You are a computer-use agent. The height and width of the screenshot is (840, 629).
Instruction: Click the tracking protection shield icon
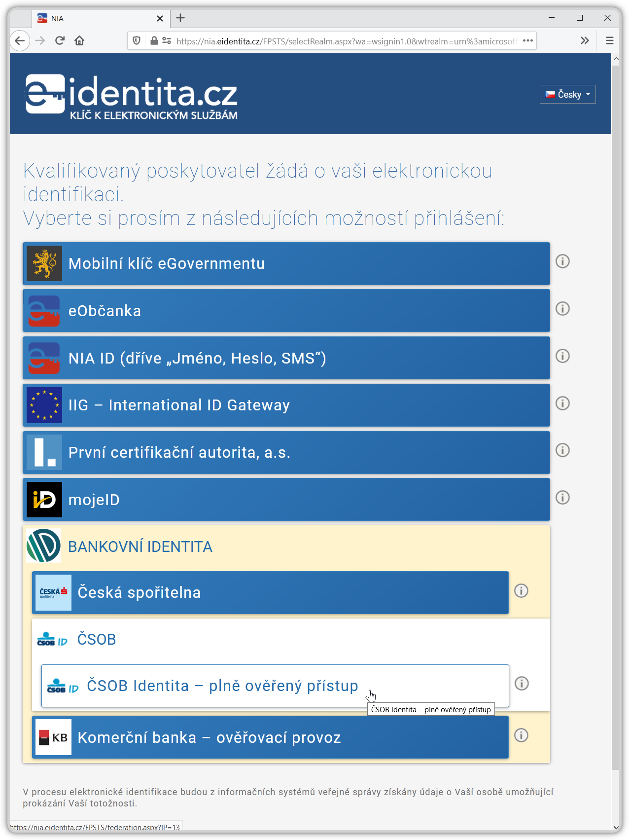coord(137,40)
